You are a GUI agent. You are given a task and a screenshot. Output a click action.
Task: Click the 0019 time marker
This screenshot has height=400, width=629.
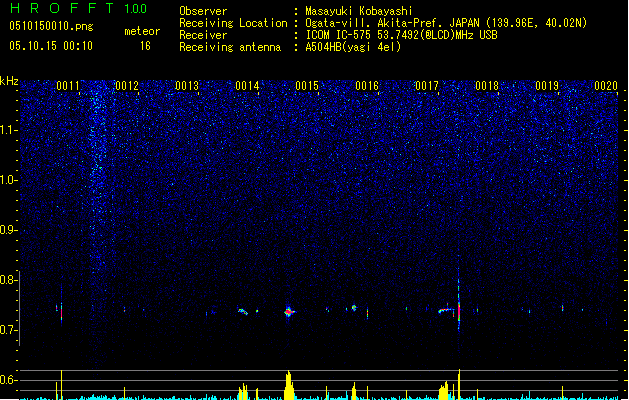point(547,86)
